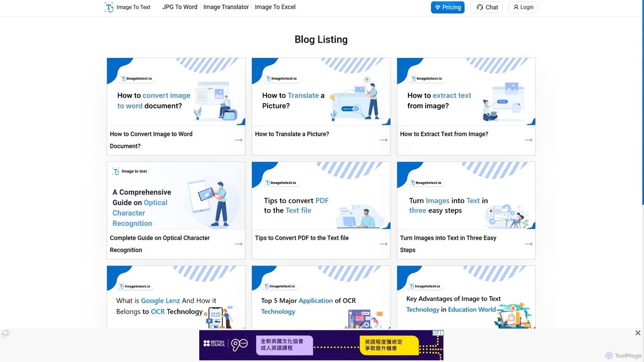
Task: Open How to Translate a Picture thumbnail
Action: (321, 92)
